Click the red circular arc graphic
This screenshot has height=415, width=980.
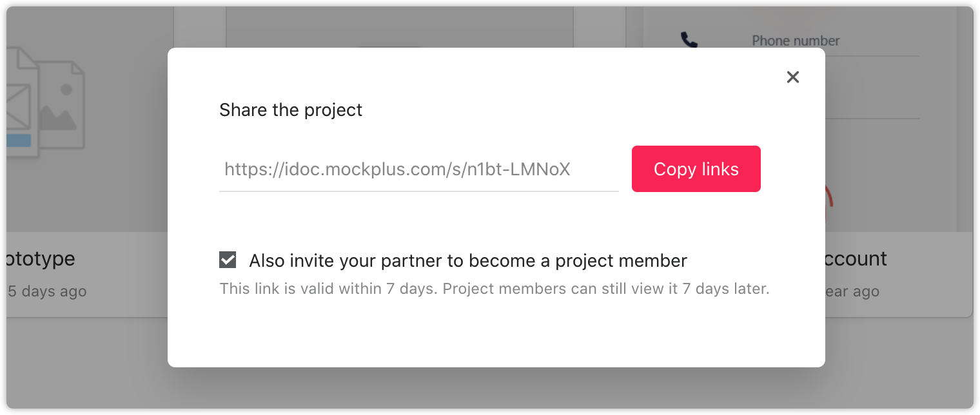pyautogui.click(x=829, y=206)
